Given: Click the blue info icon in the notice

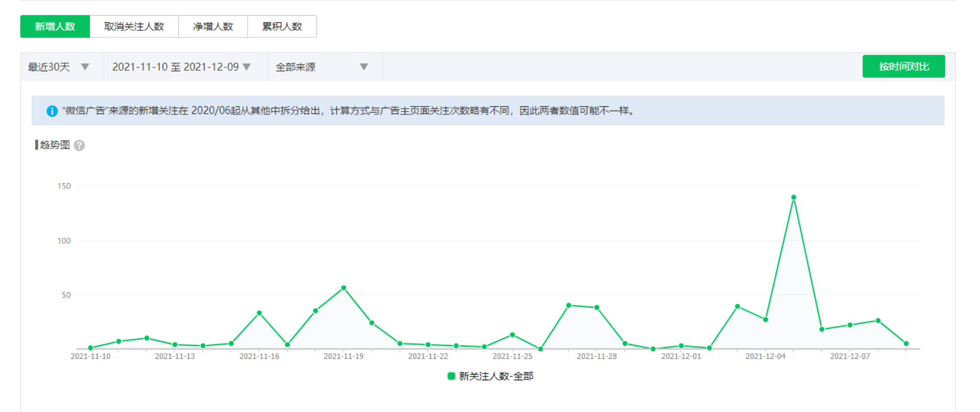Looking at the screenshot, I should pos(52,111).
